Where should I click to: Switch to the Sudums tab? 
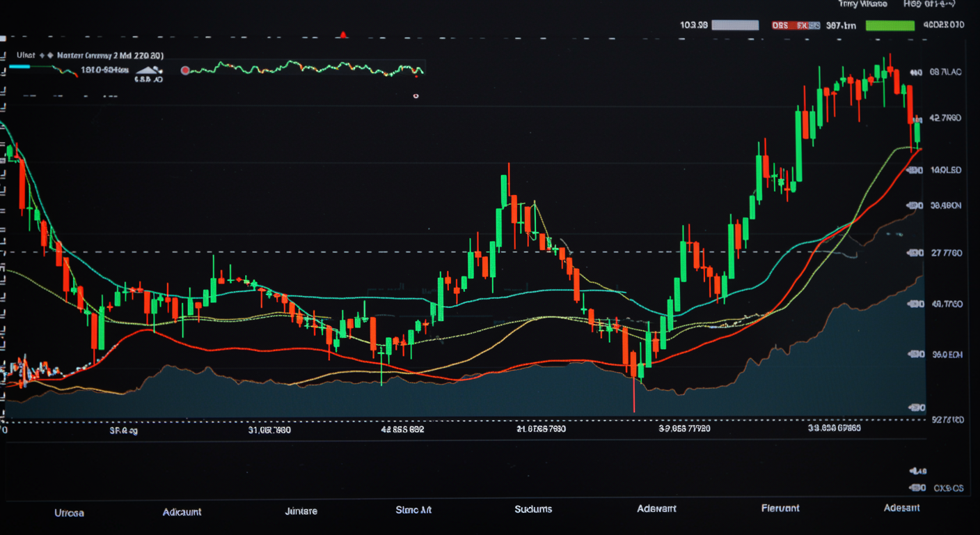[x=533, y=509]
